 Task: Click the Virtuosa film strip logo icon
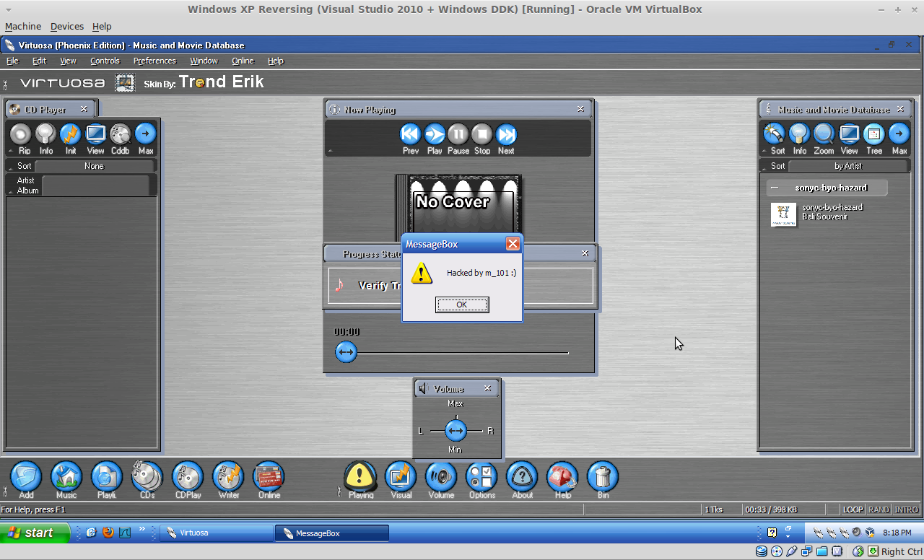coord(125,82)
